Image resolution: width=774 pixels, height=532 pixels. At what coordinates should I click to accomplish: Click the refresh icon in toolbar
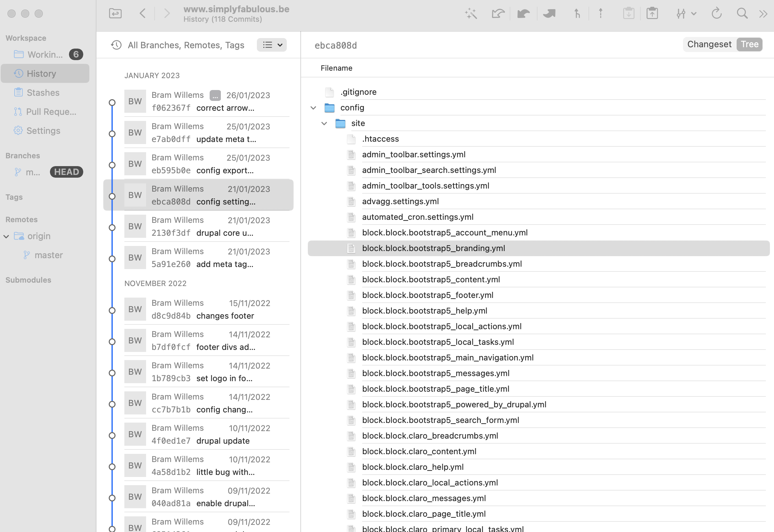(x=717, y=14)
